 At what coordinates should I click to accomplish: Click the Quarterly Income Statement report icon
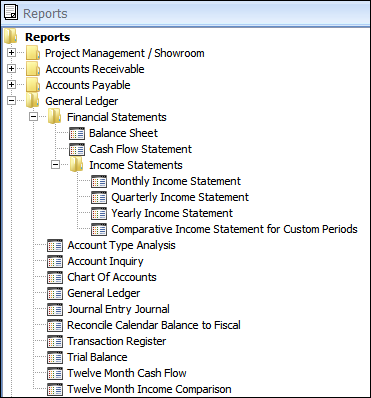click(99, 197)
